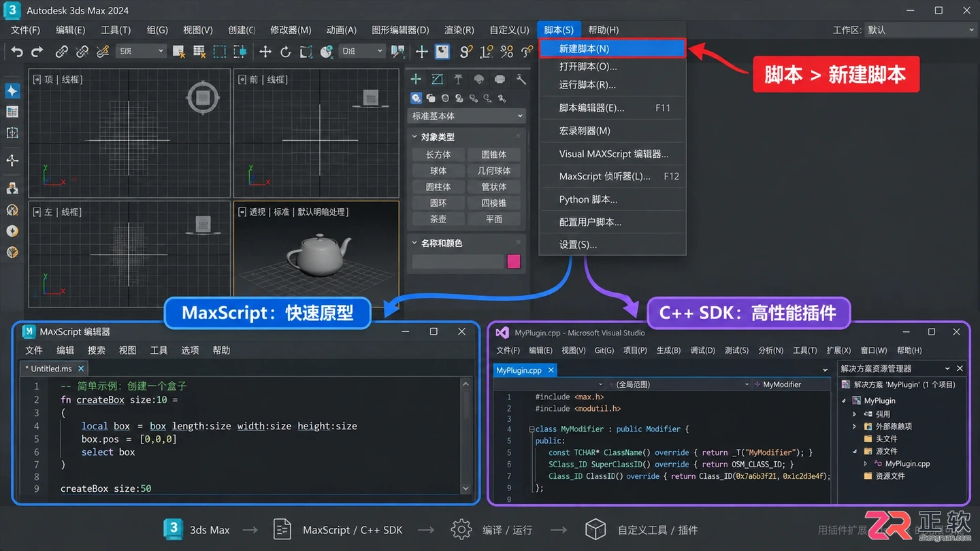
Task: Click the Undo arrow in 3ds Max toolbar
Action: click(x=17, y=52)
